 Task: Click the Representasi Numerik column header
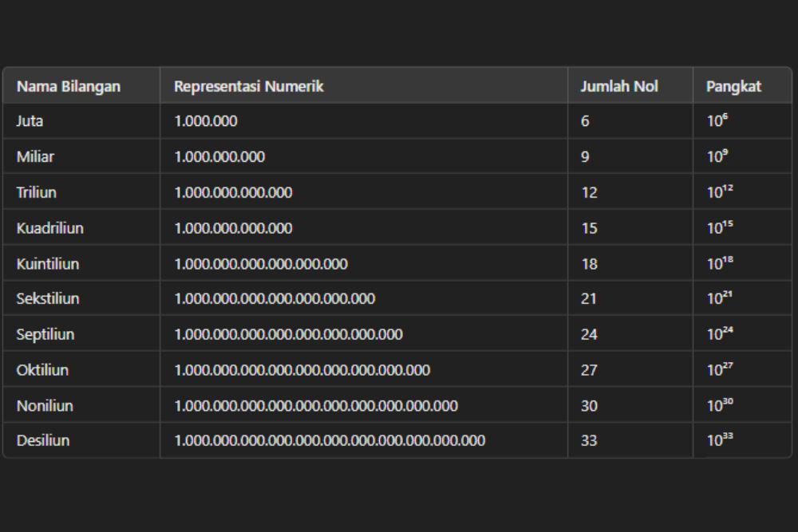tap(249, 86)
